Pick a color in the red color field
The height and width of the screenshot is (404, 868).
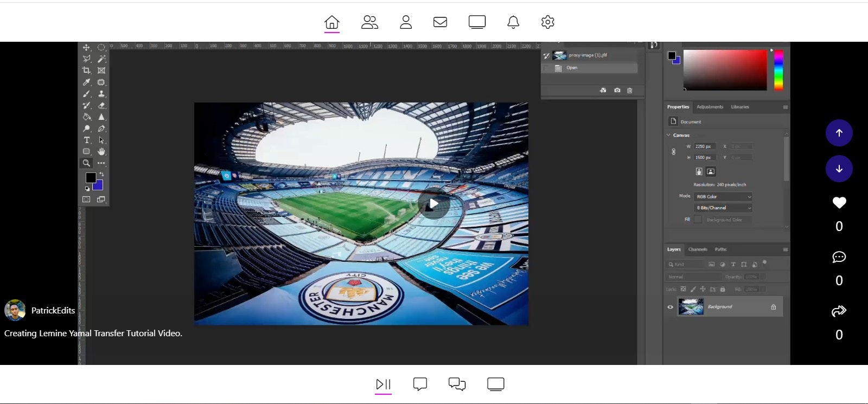click(x=725, y=70)
